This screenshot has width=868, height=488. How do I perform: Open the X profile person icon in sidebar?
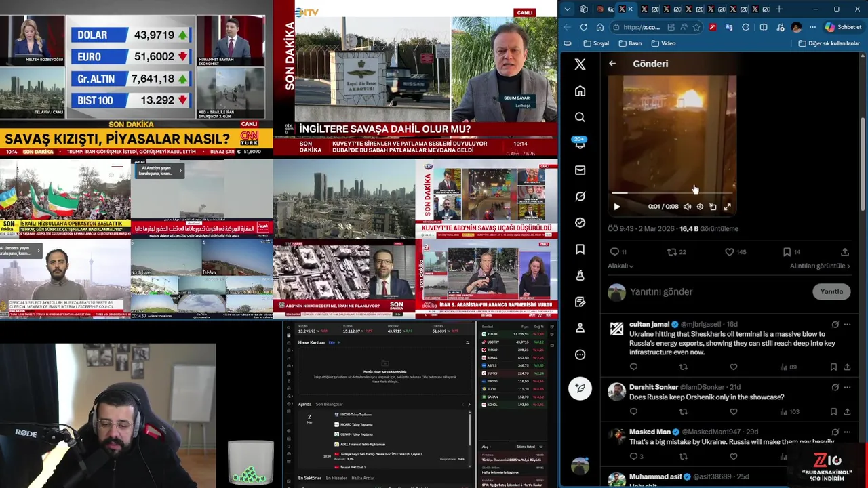[x=580, y=328]
